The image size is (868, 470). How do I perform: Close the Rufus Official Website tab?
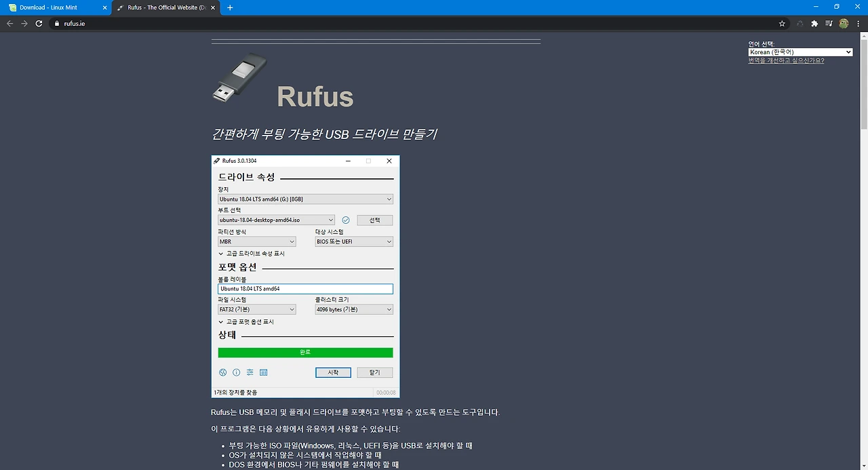(214, 7)
